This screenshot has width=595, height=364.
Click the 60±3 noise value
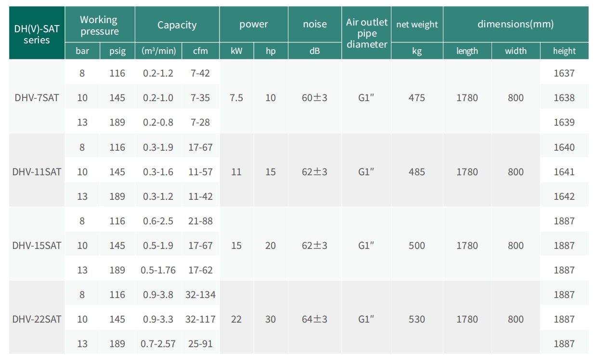pos(314,98)
